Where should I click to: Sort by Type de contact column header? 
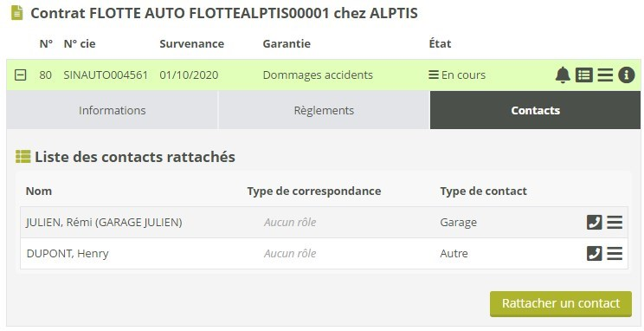[483, 191]
